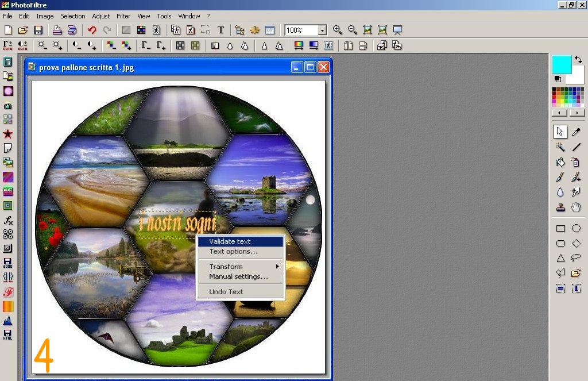The image size is (588, 381).
Task: Select the Magic Wand tool
Action: click(x=560, y=147)
